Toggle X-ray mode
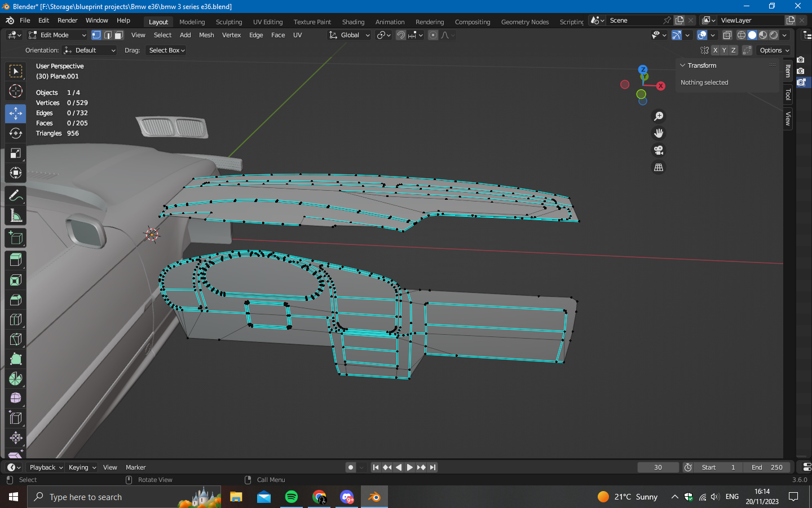 727,35
